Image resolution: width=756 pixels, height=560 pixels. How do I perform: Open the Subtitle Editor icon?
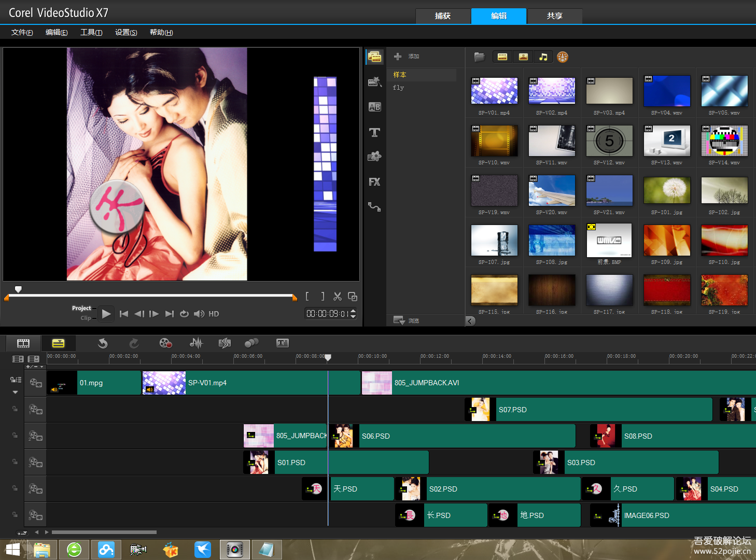click(x=283, y=343)
